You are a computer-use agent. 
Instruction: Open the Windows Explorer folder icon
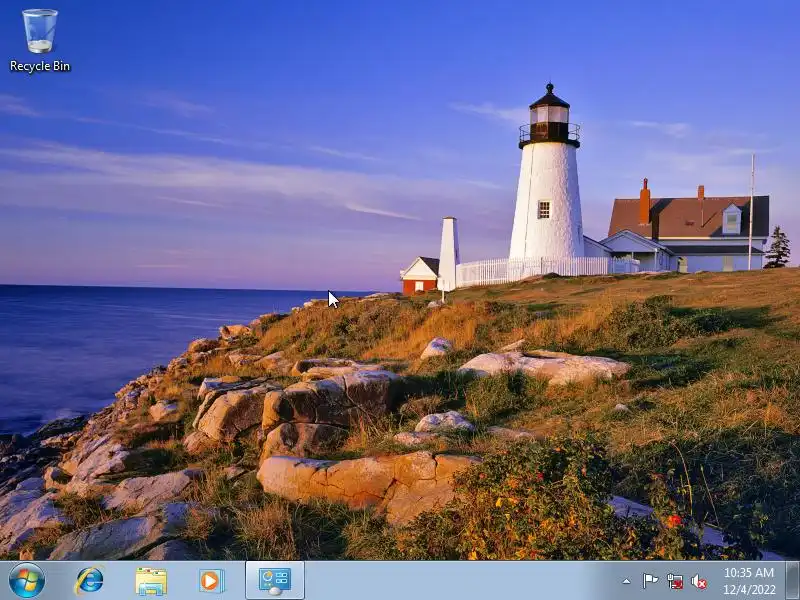(x=151, y=581)
